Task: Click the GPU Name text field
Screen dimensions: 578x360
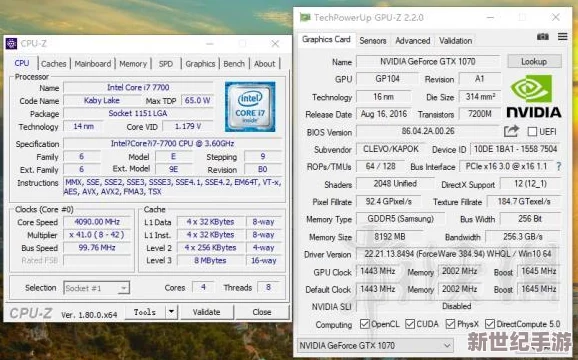Action: [428, 62]
